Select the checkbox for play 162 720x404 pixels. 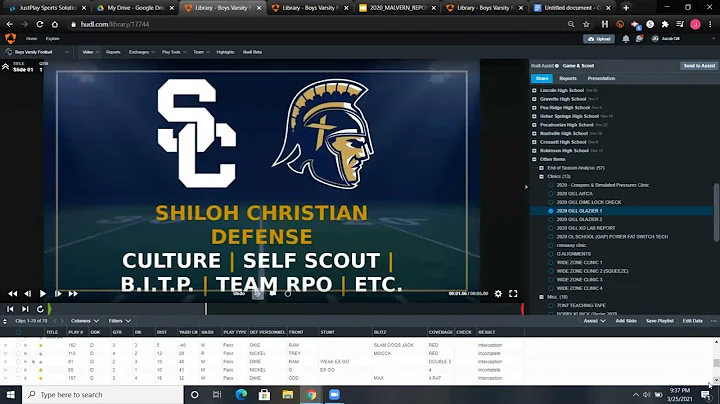[18, 345]
